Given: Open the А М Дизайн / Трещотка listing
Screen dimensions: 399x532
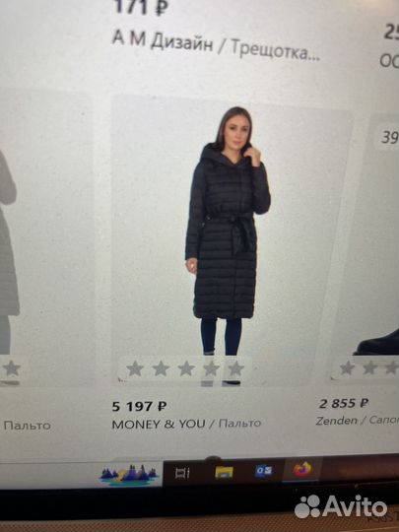Looking at the screenshot, I should tap(216, 45).
